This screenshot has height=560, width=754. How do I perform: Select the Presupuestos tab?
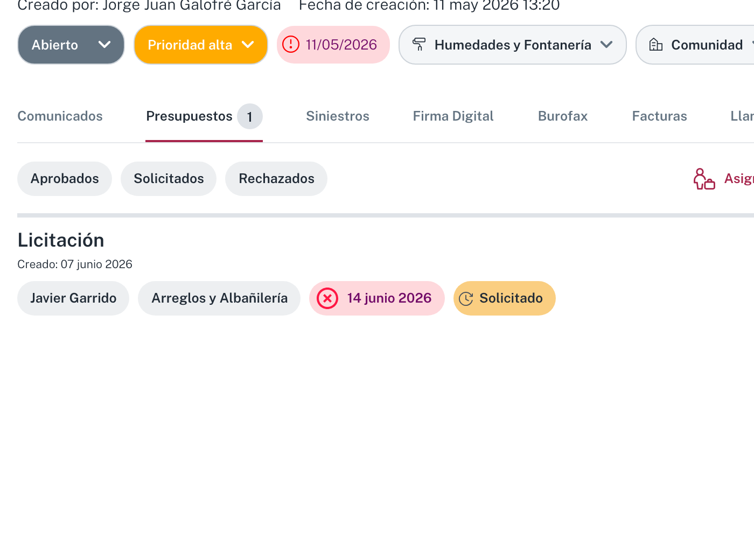coord(204,116)
